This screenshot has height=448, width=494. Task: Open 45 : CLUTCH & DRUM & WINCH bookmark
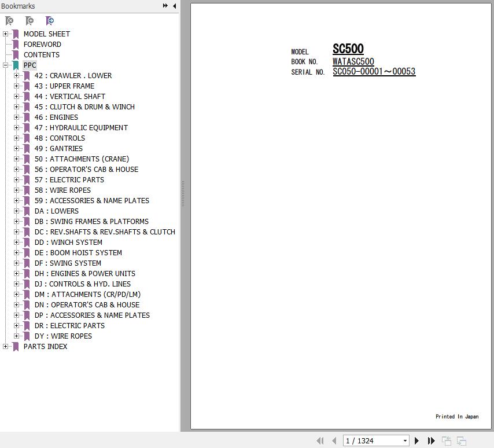tap(84, 107)
